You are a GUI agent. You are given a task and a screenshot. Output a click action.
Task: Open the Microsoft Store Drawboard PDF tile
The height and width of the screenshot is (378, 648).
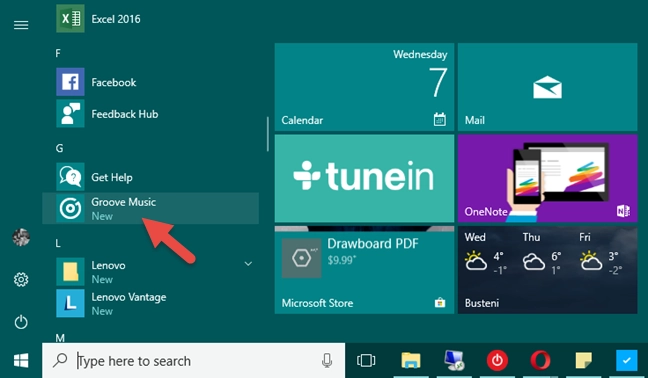[x=364, y=270]
